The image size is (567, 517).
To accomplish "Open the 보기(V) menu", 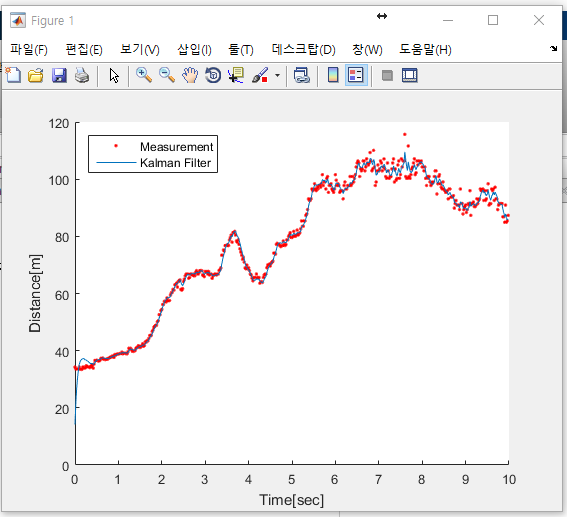I will click(x=140, y=49).
